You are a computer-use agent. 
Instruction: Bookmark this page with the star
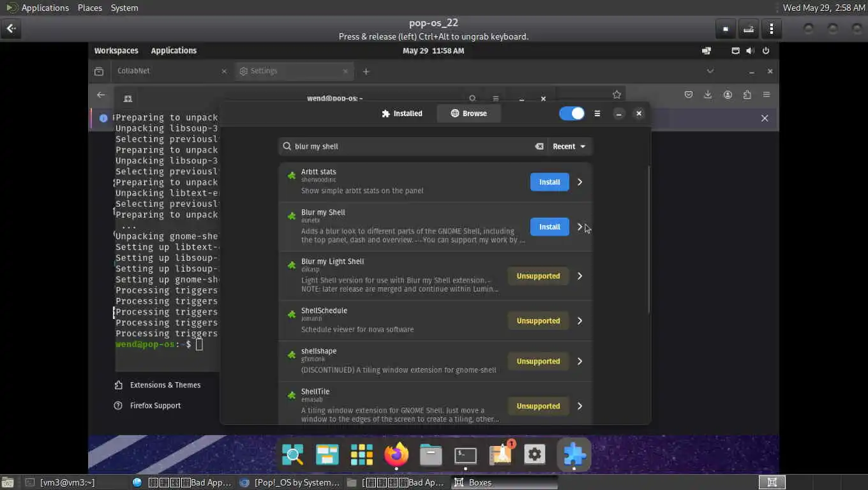tap(617, 94)
